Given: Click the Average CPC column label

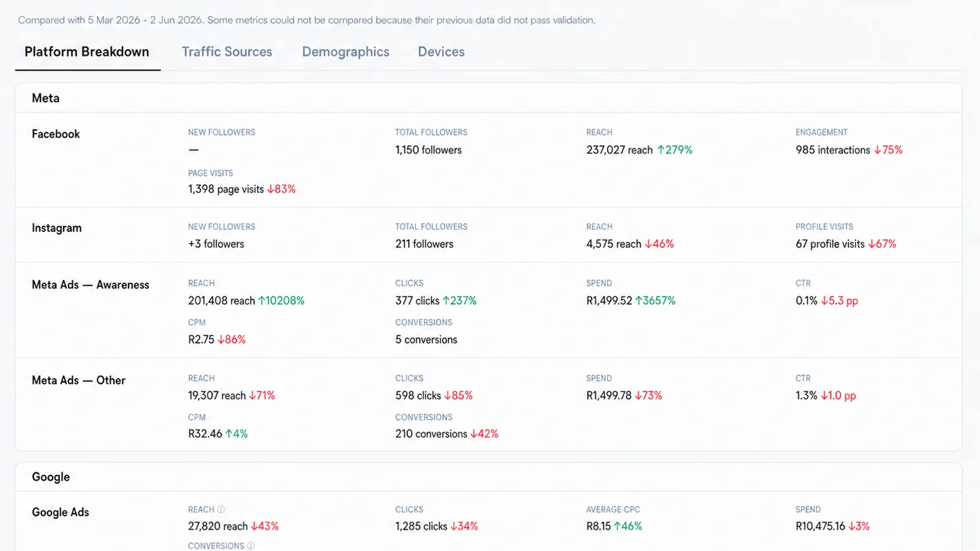Looking at the screenshot, I should click(613, 509).
